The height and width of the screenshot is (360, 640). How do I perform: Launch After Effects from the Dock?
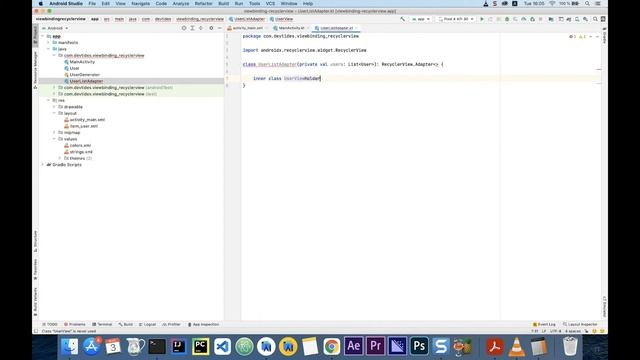pos(353,347)
